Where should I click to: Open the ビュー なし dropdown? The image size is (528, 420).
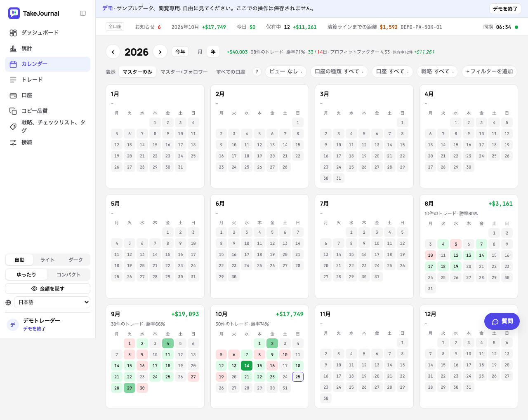click(286, 71)
